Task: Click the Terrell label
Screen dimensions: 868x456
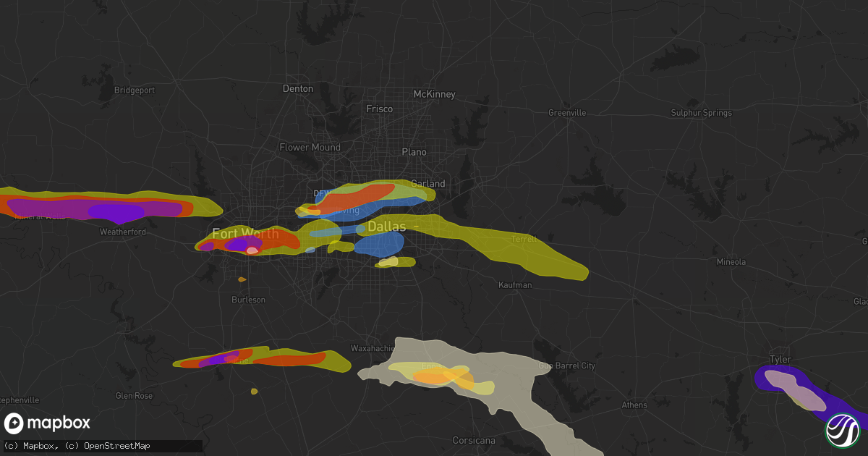Action: point(524,239)
